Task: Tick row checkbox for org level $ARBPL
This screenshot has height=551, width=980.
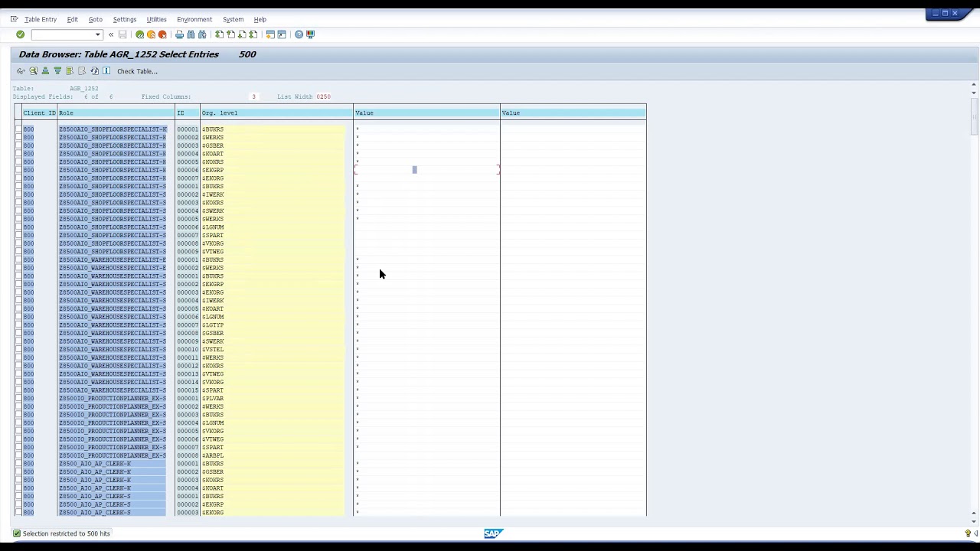Action: point(18,455)
